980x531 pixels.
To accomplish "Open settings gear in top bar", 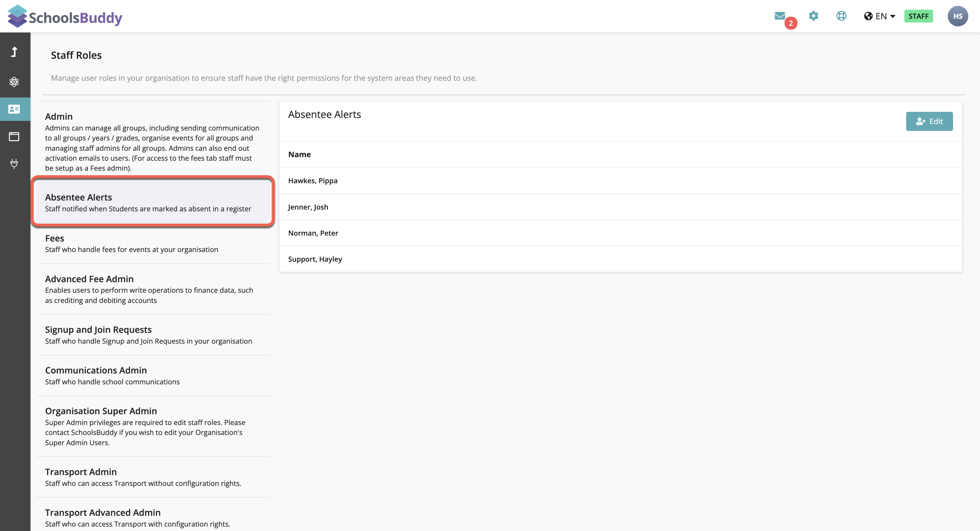I will (813, 16).
